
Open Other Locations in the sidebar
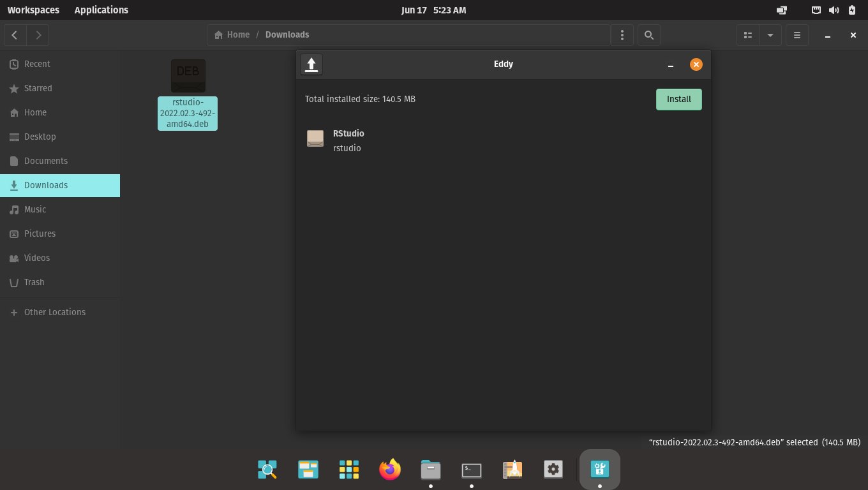pyautogui.click(x=60, y=312)
